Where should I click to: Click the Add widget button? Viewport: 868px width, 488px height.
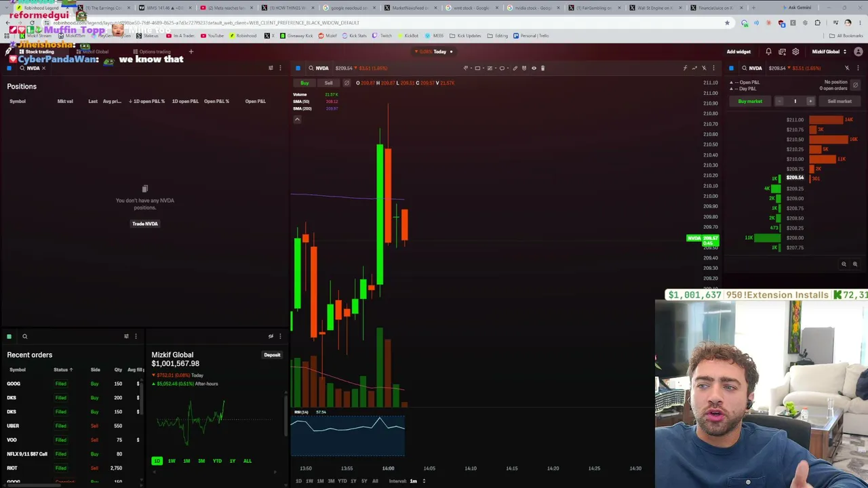pos(738,52)
